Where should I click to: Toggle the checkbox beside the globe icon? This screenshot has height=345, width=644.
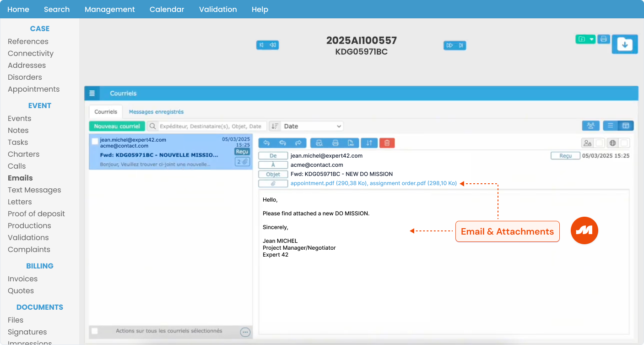[624, 143]
